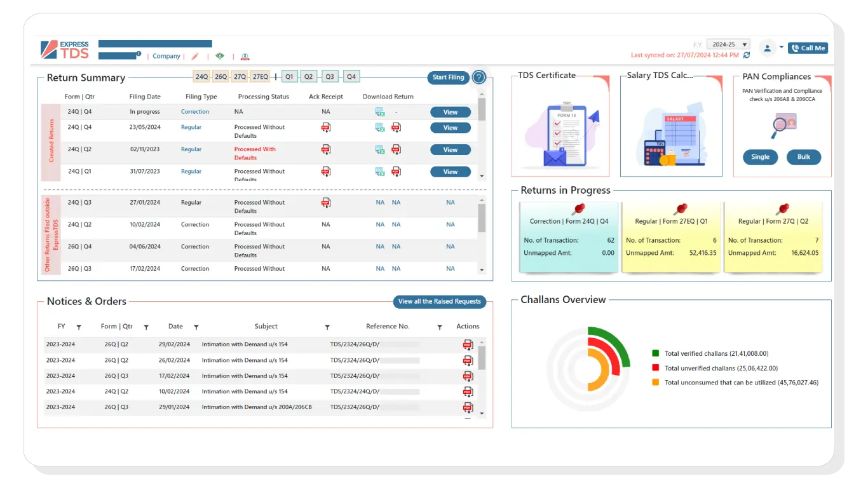The width and height of the screenshot is (868, 488).
Task: Open filter for the Subject column
Action: point(327,327)
